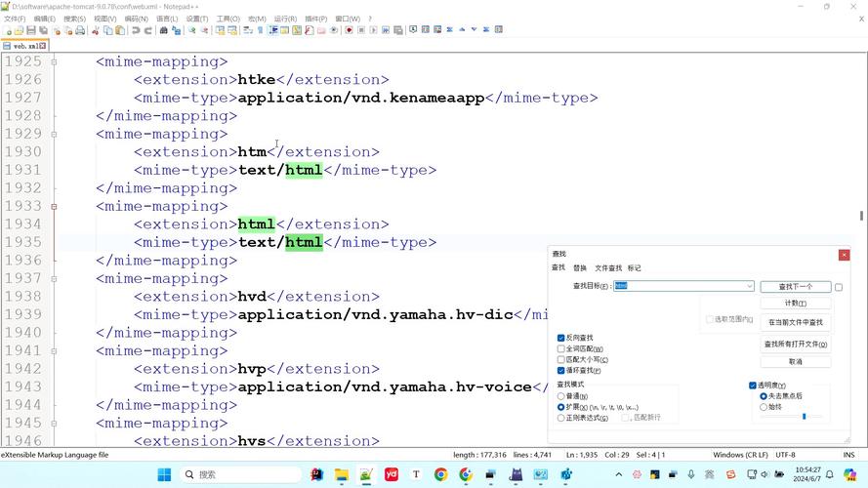Viewport: 868px width, 488px height.
Task: Uncheck the 循环查找 checkbox
Action: (x=560, y=370)
